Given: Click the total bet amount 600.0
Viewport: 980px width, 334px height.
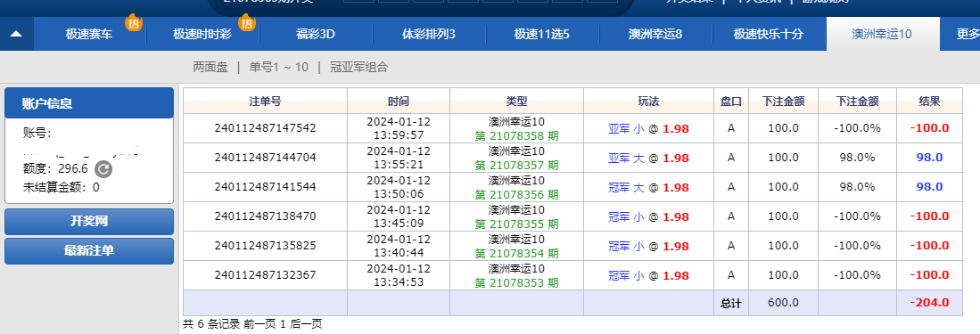Looking at the screenshot, I should tap(783, 303).
